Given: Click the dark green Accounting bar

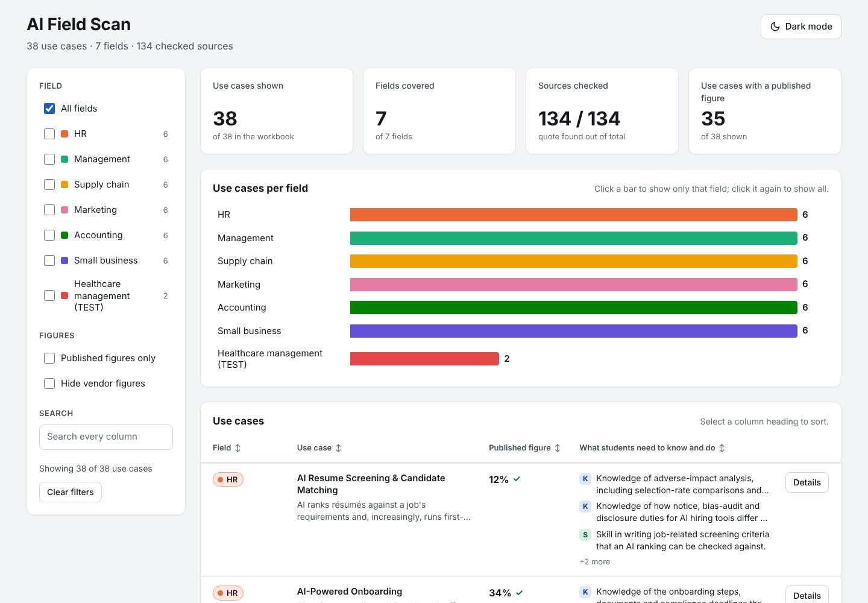Looking at the screenshot, I should (x=574, y=308).
